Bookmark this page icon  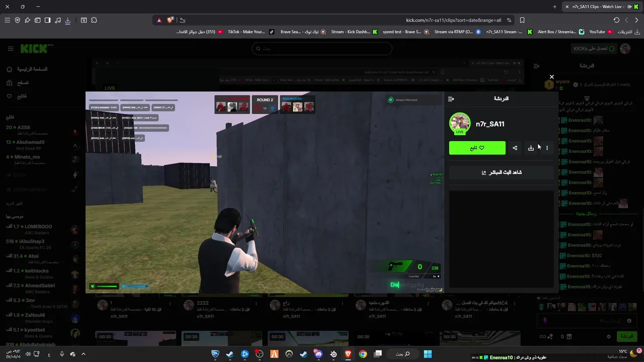pyautogui.click(x=522, y=20)
